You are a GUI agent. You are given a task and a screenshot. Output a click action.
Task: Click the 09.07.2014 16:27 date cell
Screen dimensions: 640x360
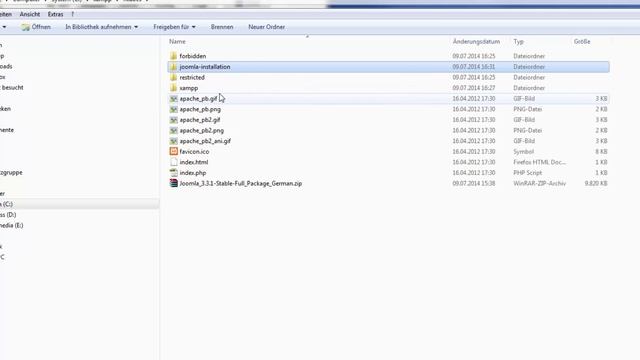[473, 88]
